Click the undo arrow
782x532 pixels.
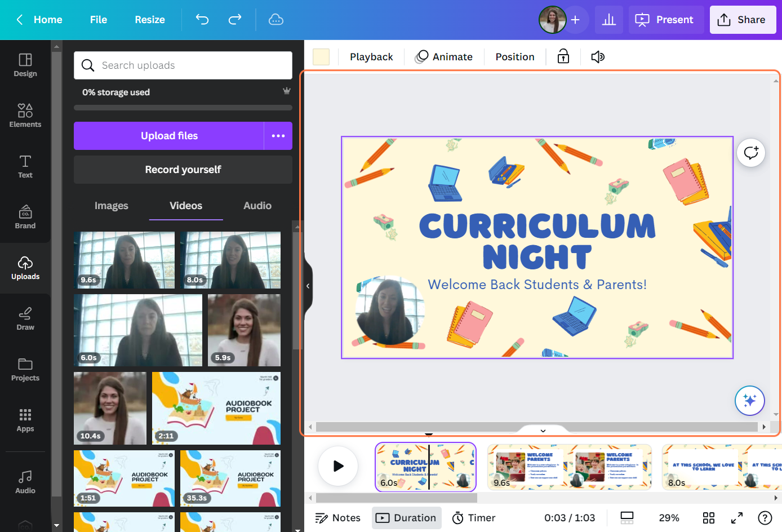(x=202, y=20)
